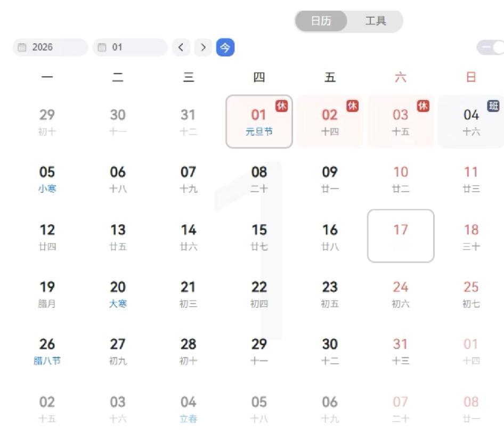Click the 休 badge on January 01
The height and width of the screenshot is (433, 504).
click(282, 105)
